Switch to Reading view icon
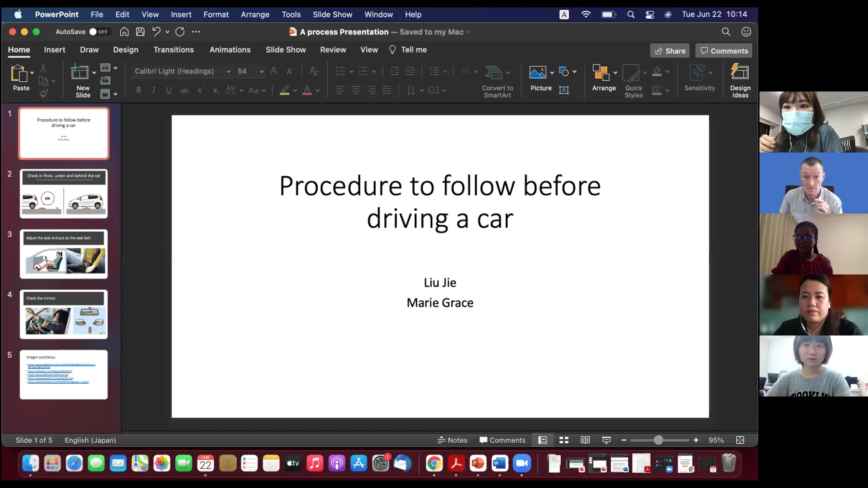The height and width of the screenshot is (488, 868). click(x=585, y=440)
